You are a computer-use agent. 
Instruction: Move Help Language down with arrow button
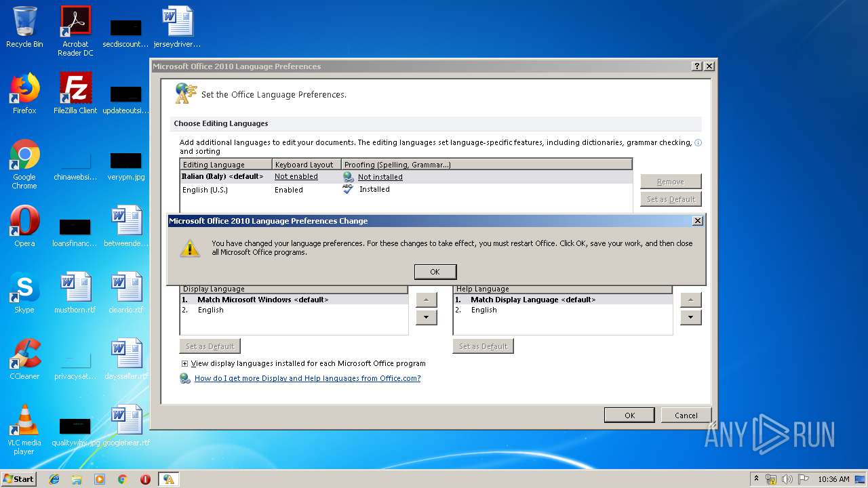point(690,317)
